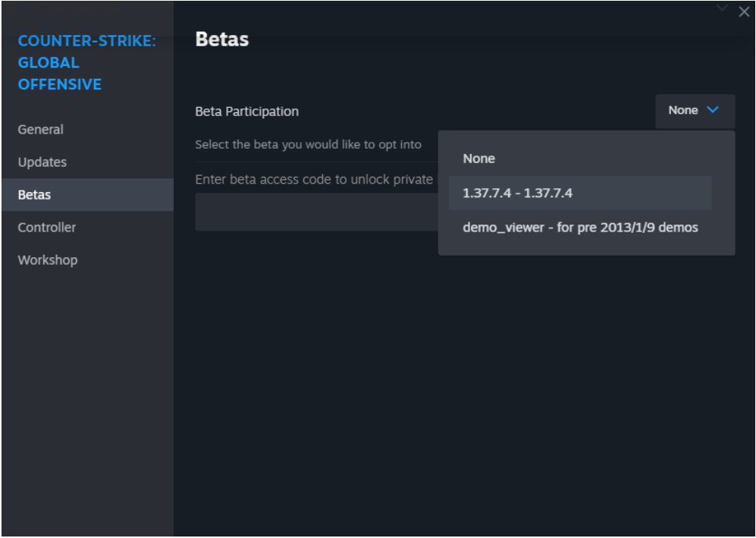756x538 pixels.
Task: Click the blue chevron arrow next to None
Action: click(x=712, y=110)
